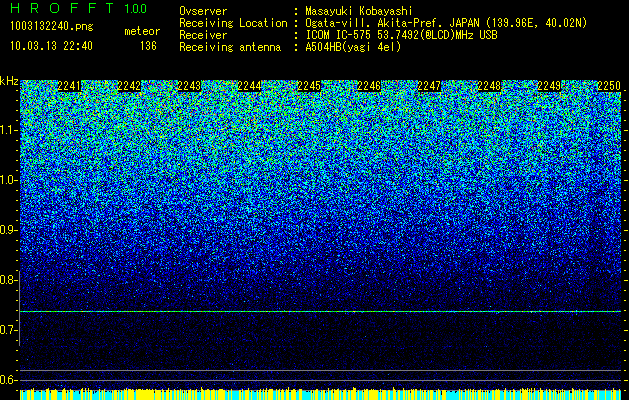The image size is (629, 400).
Task: Click the ICOM IC-575 receiver value
Action: [401, 35]
